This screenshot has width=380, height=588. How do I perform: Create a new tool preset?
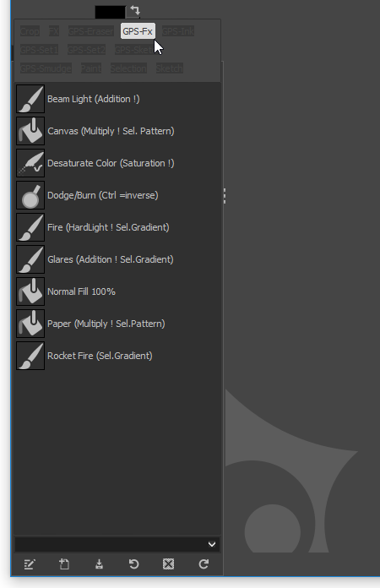click(x=64, y=564)
